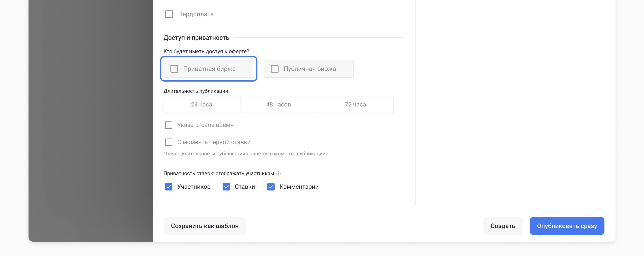Click the Опубликовать сразу button
This screenshot has height=256, width=644.
pyautogui.click(x=567, y=226)
